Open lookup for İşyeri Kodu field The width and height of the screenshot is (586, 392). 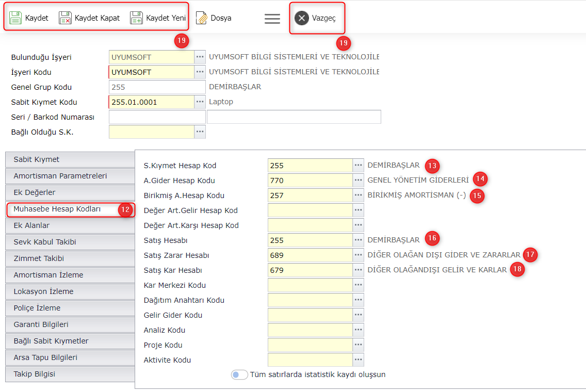point(200,72)
